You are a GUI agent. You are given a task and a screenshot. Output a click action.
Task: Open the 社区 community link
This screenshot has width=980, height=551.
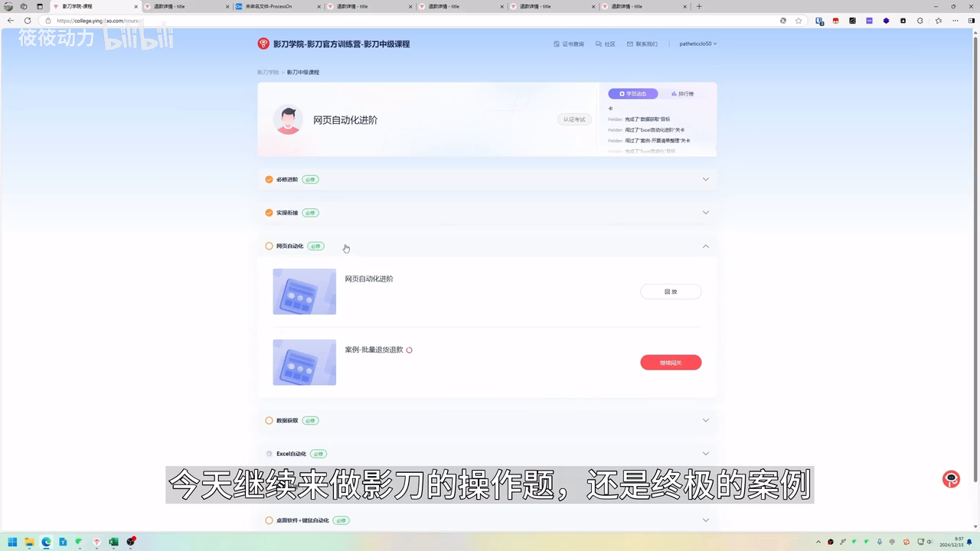(x=606, y=44)
